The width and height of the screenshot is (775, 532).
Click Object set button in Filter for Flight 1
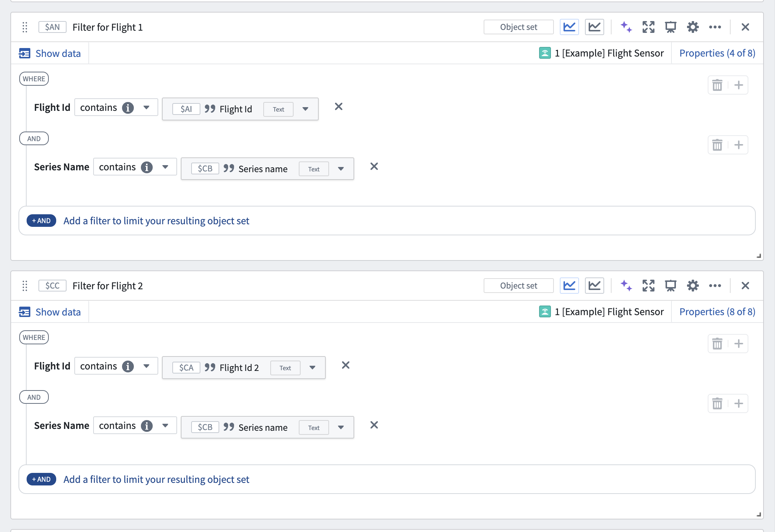click(x=519, y=27)
